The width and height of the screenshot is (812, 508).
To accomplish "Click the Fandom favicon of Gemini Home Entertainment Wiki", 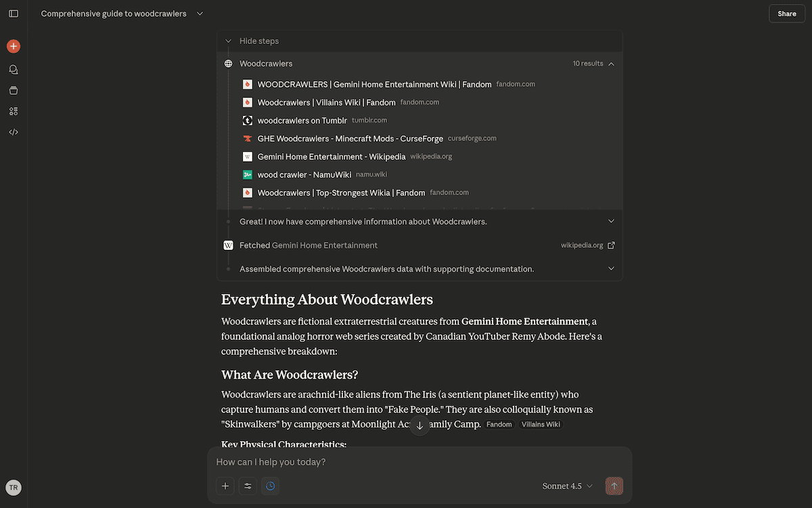I will (248, 85).
